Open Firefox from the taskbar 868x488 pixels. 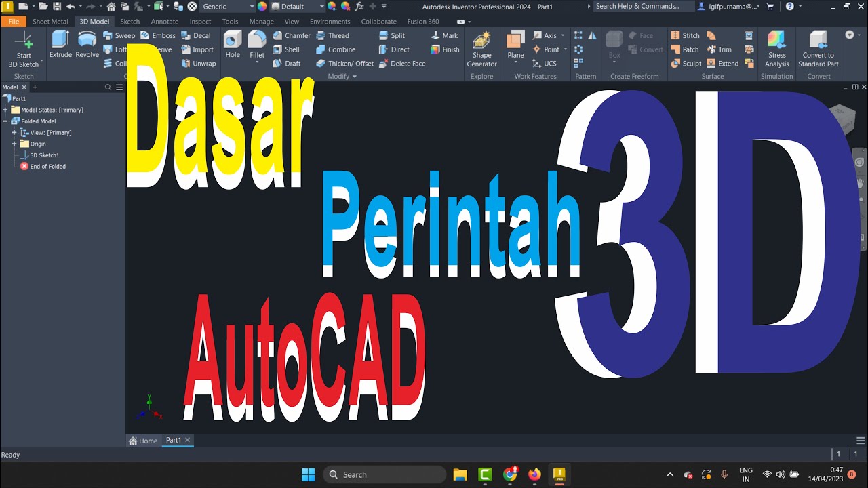pos(534,474)
